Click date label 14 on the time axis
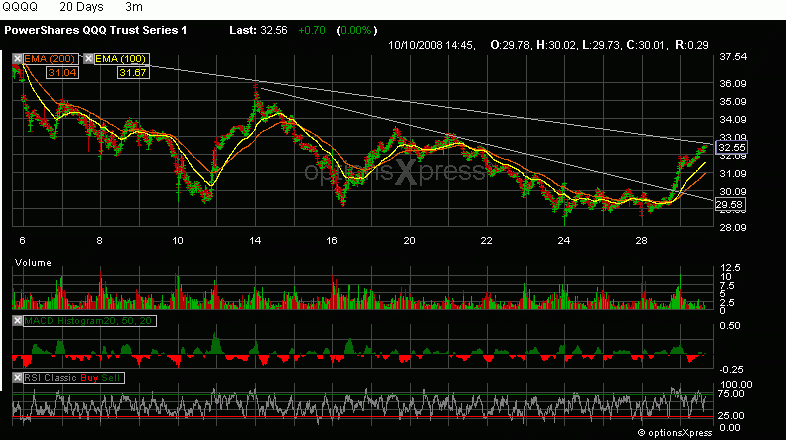 (255, 241)
